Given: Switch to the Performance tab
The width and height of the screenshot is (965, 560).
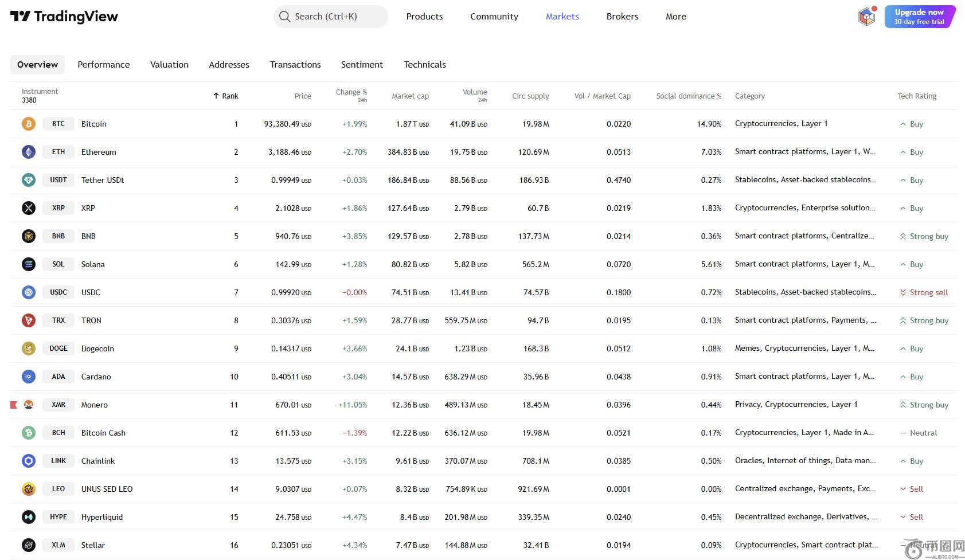Looking at the screenshot, I should (104, 65).
